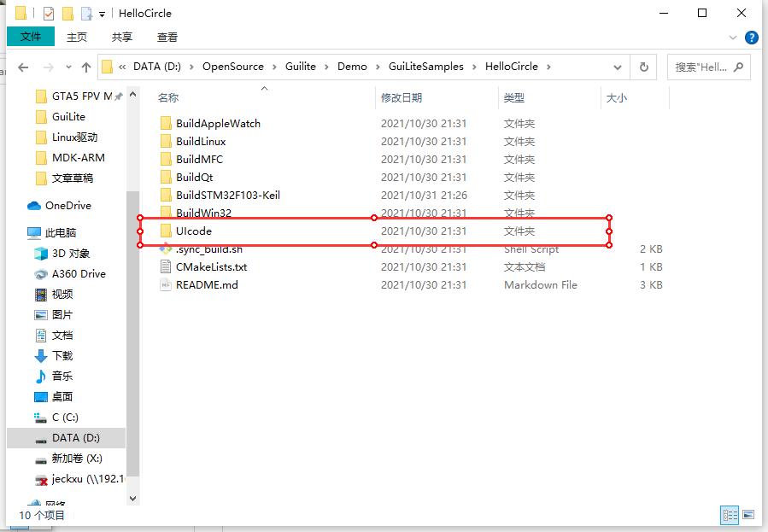Expand the Quick Access Toolbar customization dropdown

(x=101, y=14)
